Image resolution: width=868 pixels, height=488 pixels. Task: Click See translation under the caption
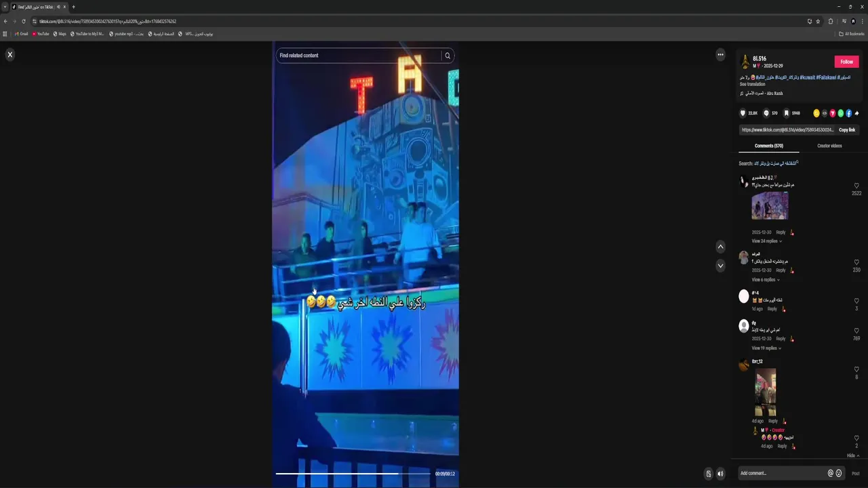[x=752, y=84]
